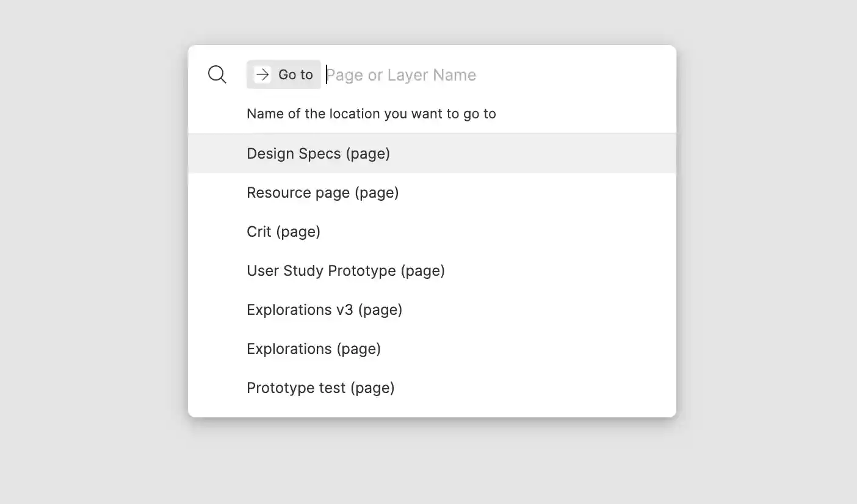Click the magnifying glass search icon

coord(217,74)
